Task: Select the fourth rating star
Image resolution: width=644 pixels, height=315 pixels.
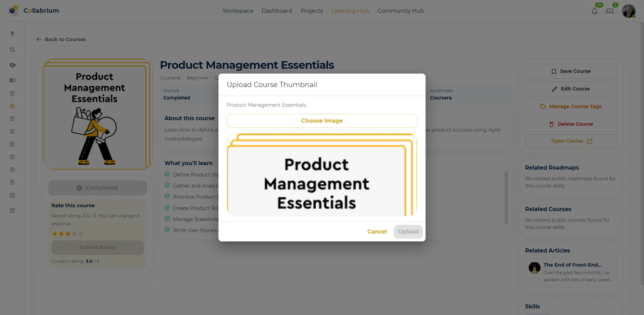Action: (74, 234)
